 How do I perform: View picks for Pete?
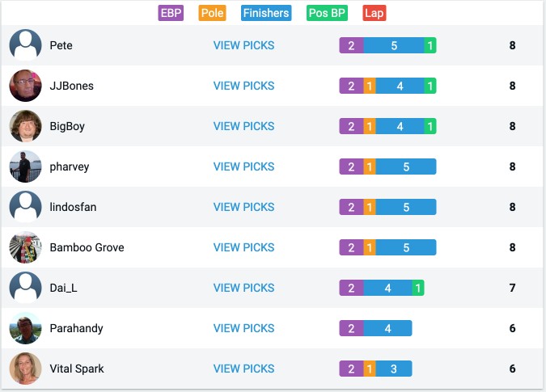click(x=243, y=45)
